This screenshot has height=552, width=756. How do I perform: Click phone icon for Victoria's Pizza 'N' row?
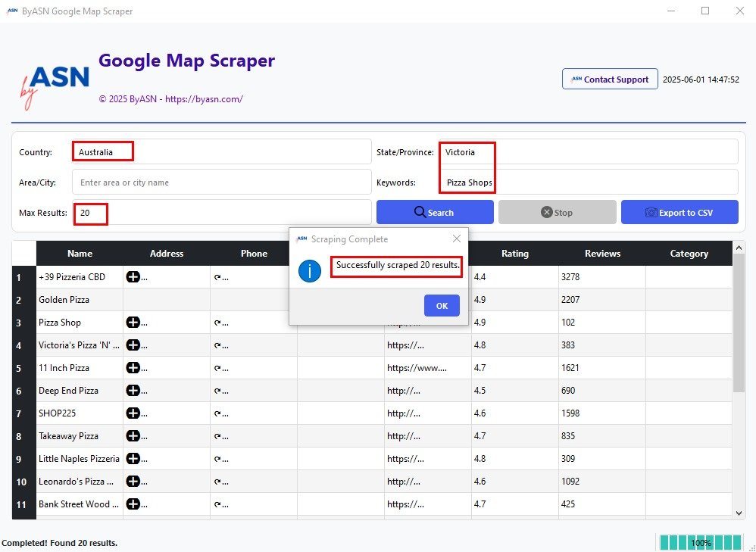point(218,345)
